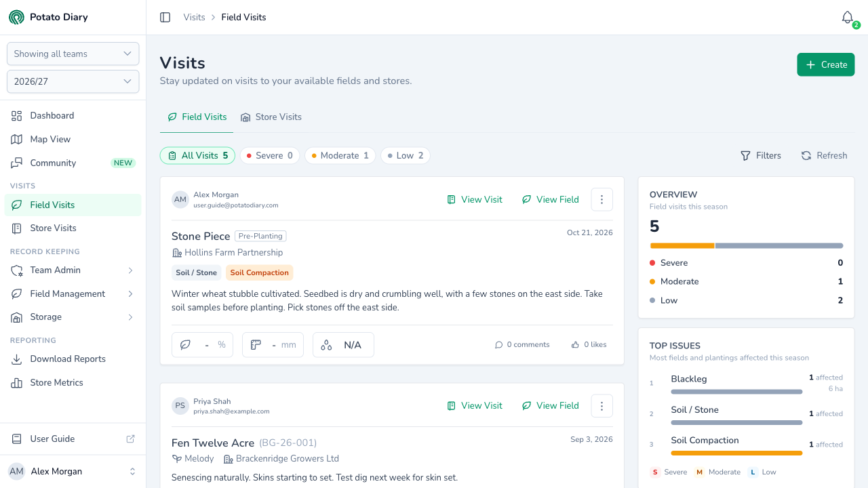Click the Map View icon

click(x=17, y=139)
